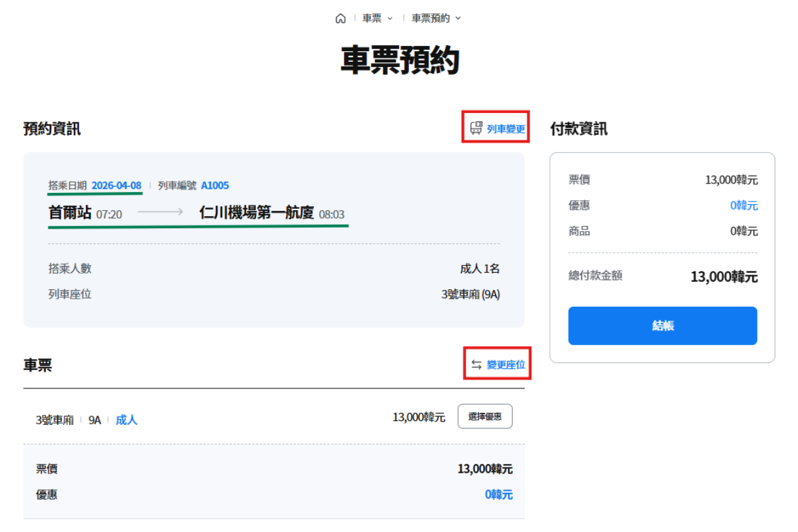The width and height of the screenshot is (798, 532).
Task: Expand the 車票預約 breadcrumb chevron
Action: tap(458, 19)
